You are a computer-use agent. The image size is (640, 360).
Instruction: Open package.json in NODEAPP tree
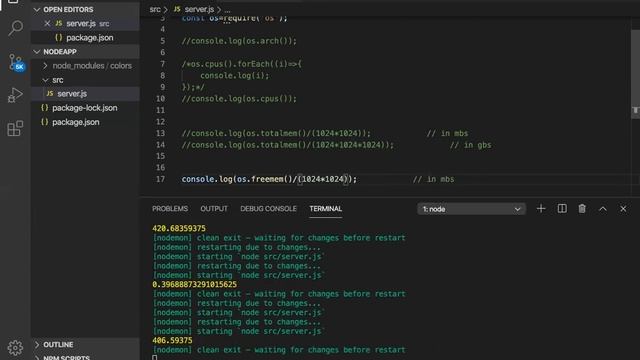point(85,122)
